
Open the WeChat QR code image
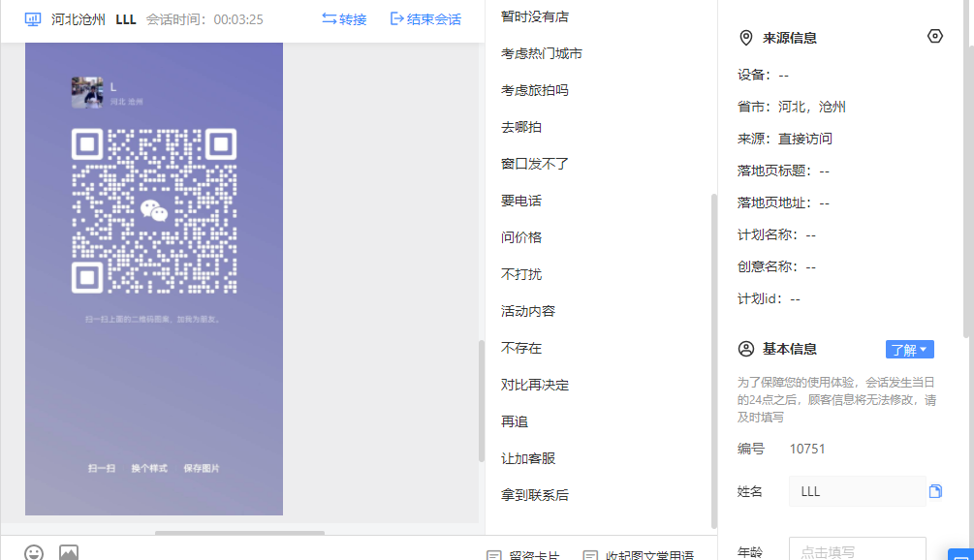(x=154, y=279)
